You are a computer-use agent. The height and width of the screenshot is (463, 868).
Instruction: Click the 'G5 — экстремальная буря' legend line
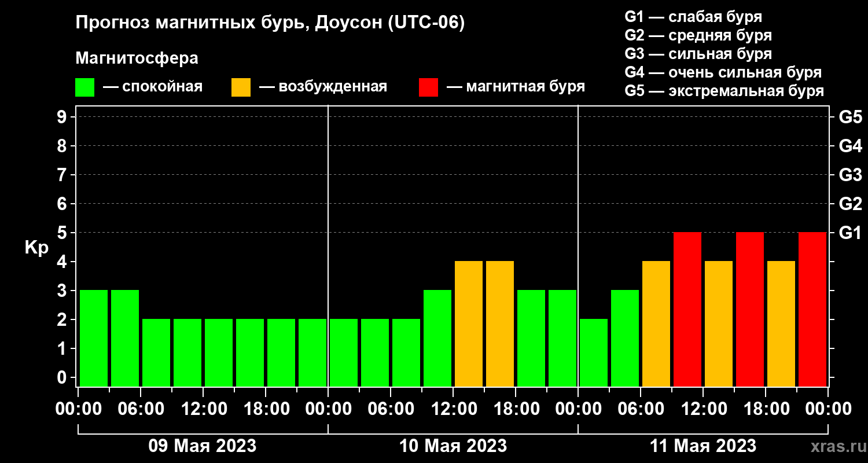724,91
